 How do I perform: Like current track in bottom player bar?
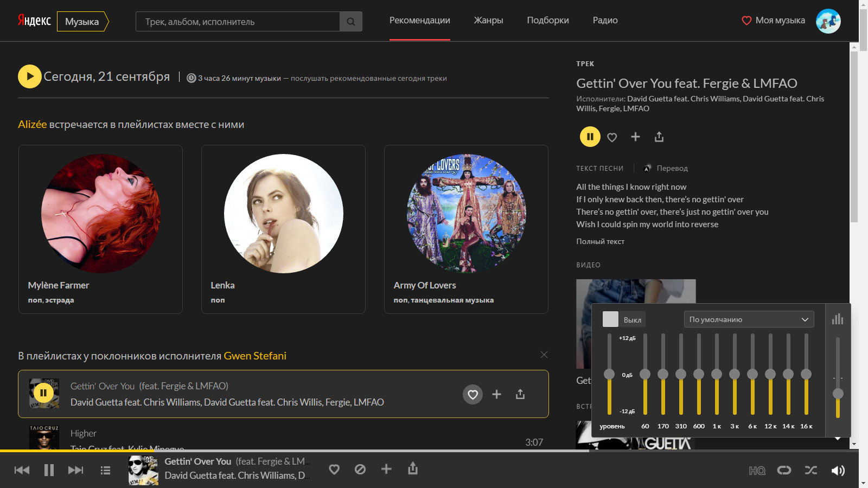[334, 469]
